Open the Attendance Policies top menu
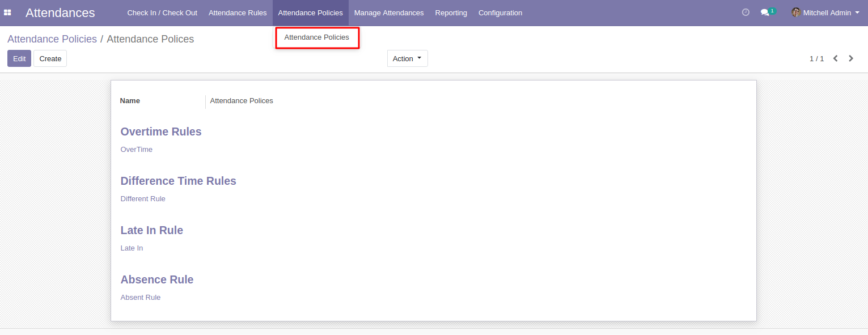The image size is (868, 335). [x=310, y=12]
